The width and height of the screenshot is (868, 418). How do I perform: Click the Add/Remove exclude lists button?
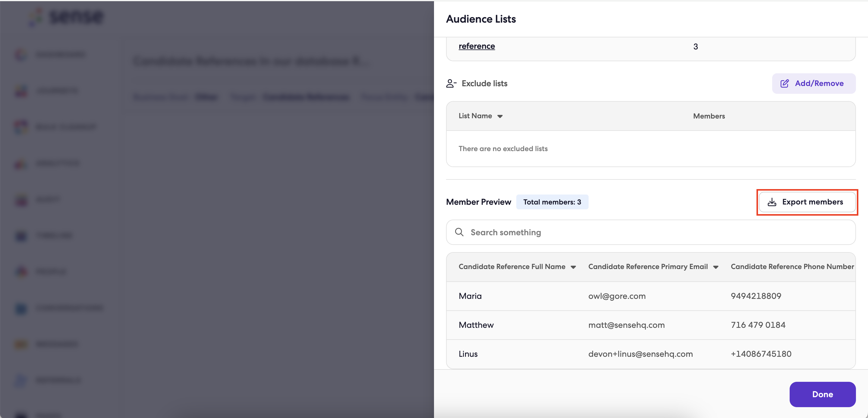tap(813, 84)
